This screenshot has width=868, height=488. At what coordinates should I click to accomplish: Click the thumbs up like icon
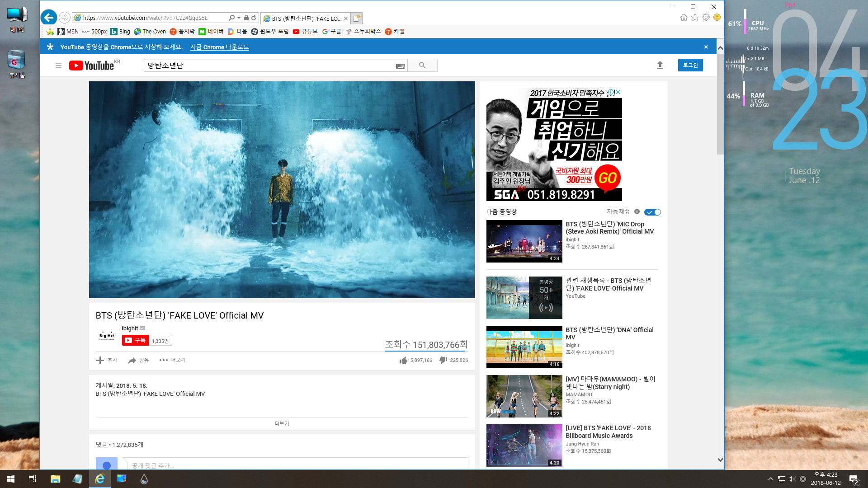pyautogui.click(x=403, y=360)
